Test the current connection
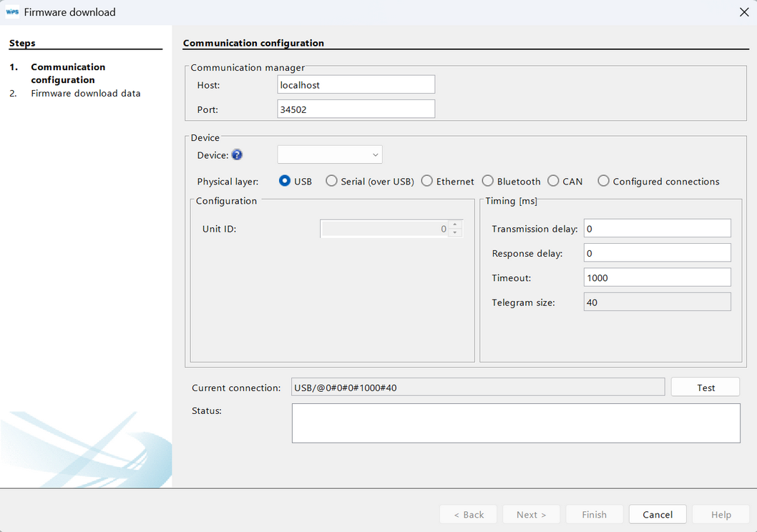This screenshot has width=757, height=532. [705, 386]
